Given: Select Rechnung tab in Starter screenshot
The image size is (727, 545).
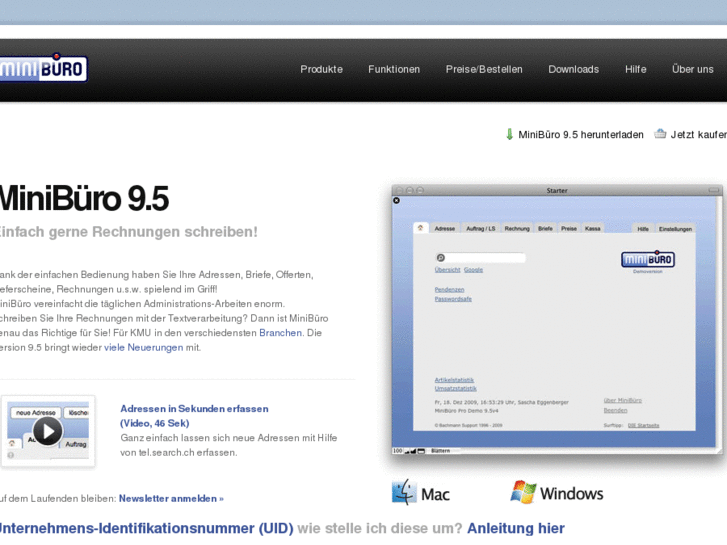Looking at the screenshot, I should (x=517, y=228).
